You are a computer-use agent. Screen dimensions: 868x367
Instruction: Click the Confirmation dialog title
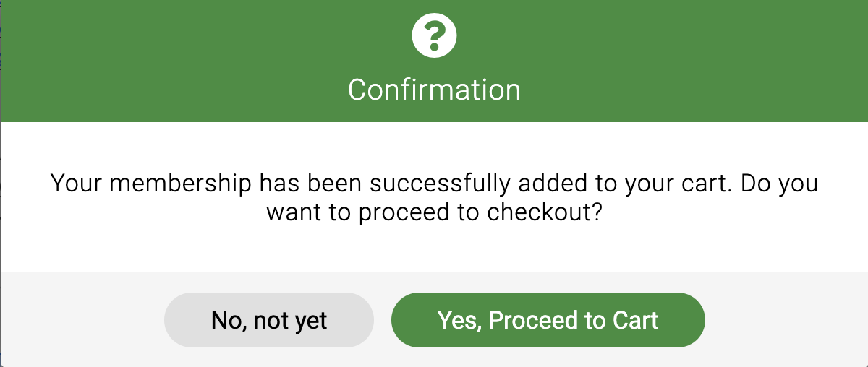click(x=434, y=90)
